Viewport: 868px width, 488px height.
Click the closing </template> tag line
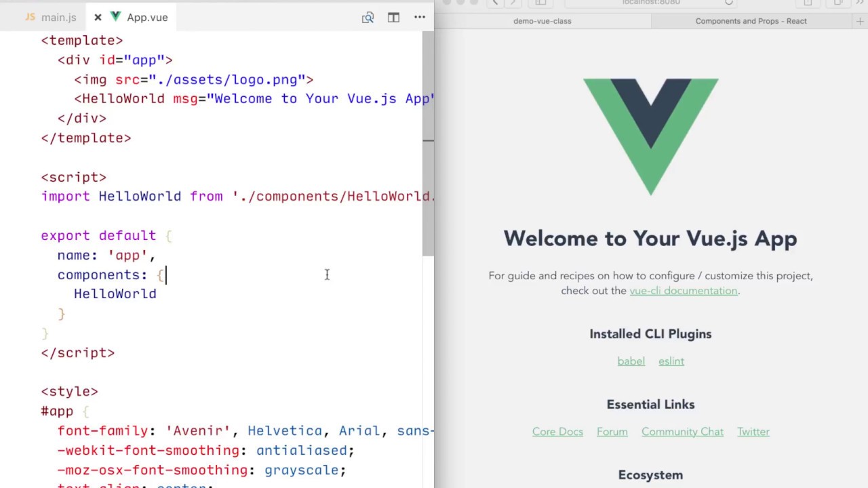(x=85, y=138)
